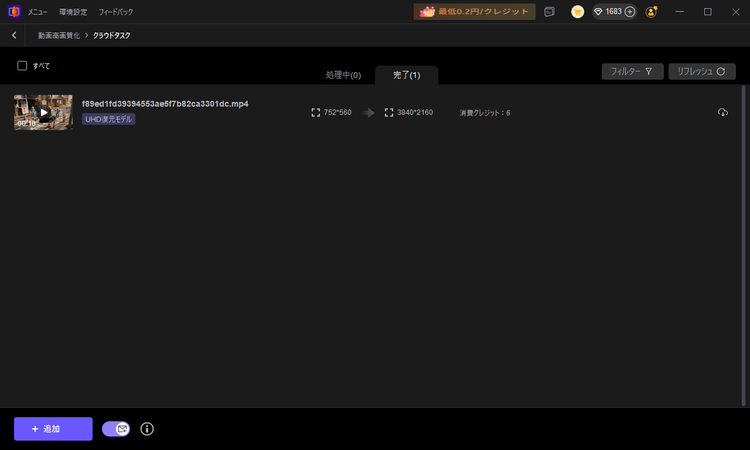Toggle the email notification switch
Screen dimensions: 750x450
(x=116, y=429)
